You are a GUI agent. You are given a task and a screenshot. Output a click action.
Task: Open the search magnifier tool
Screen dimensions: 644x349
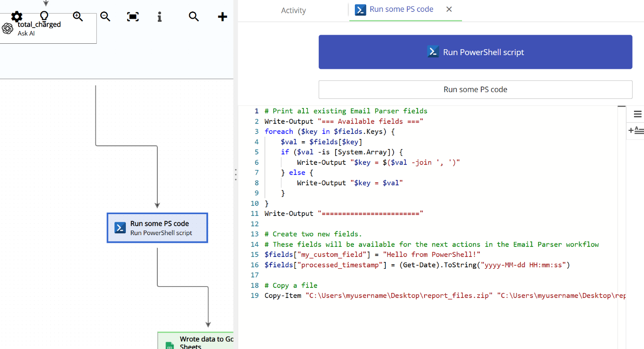[193, 16]
